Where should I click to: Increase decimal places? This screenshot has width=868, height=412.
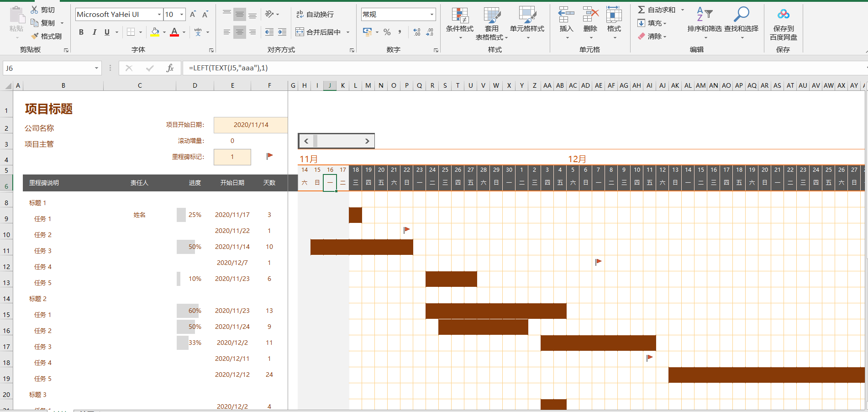(x=417, y=32)
